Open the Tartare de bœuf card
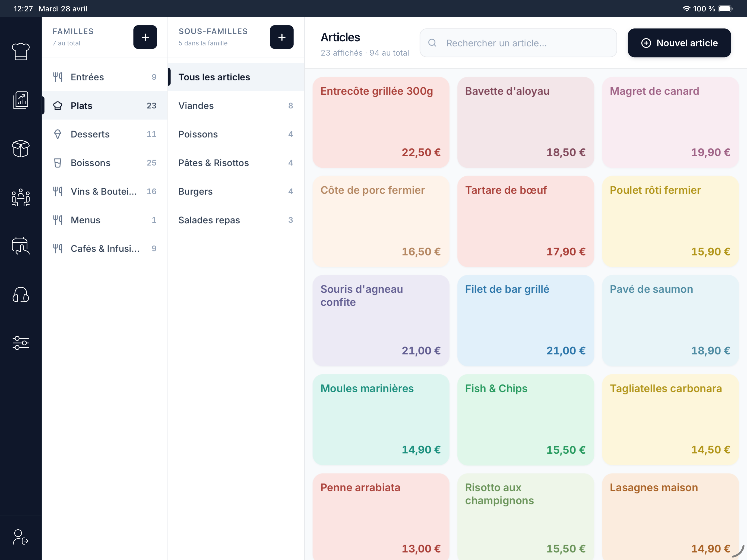 (x=526, y=221)
